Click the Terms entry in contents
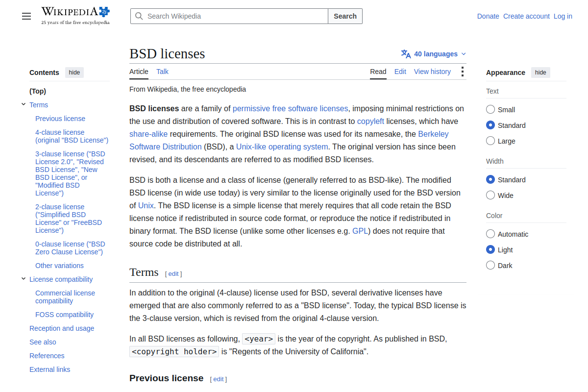588x392 pixels. click(x=39, y=105)
